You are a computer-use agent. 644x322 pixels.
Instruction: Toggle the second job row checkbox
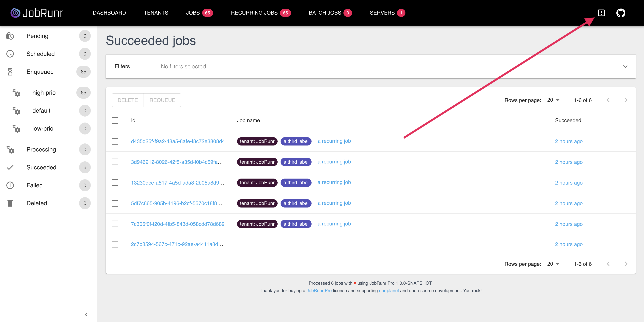[115, 161]
